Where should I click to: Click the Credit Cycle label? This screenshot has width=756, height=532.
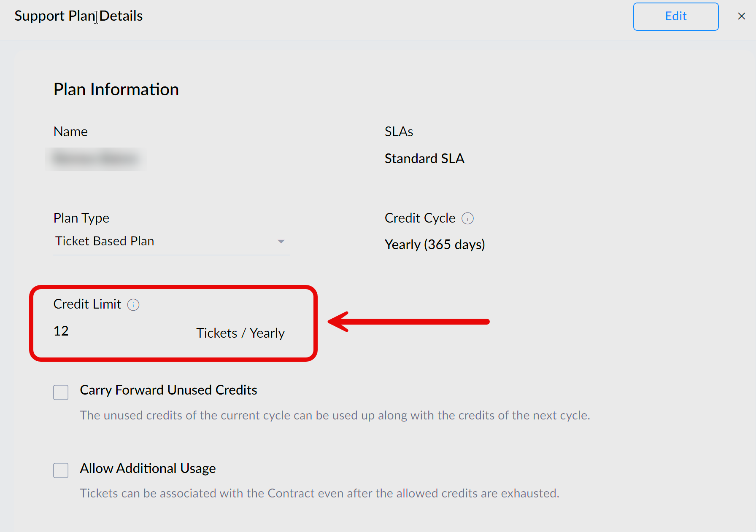pos(420,218)
